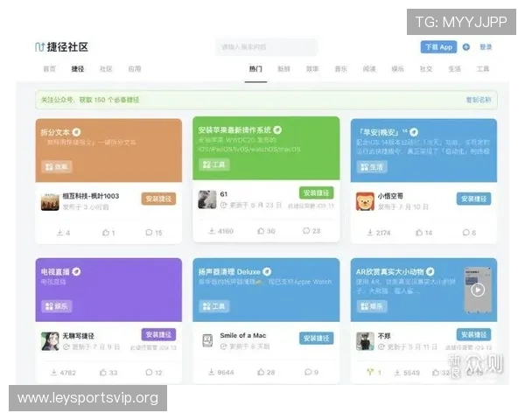Click download icon showing 9644
This screenshot has width=525, height=420.
click(211, 372)
